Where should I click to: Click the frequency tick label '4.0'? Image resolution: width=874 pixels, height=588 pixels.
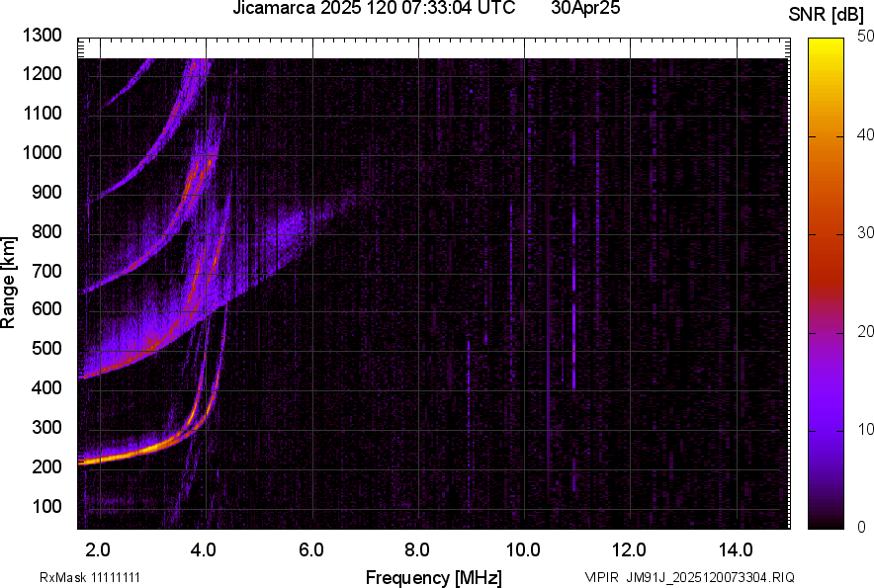coord(204,549)
